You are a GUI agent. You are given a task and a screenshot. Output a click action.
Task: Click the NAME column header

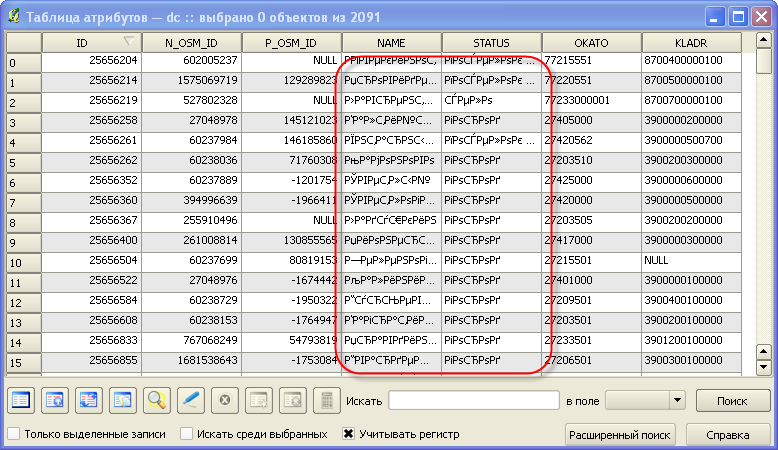point(391,43)
